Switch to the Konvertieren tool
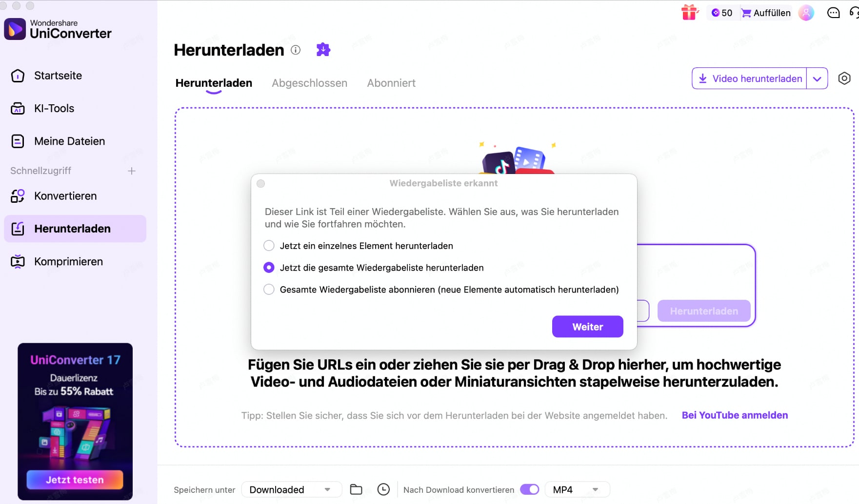 65,195
